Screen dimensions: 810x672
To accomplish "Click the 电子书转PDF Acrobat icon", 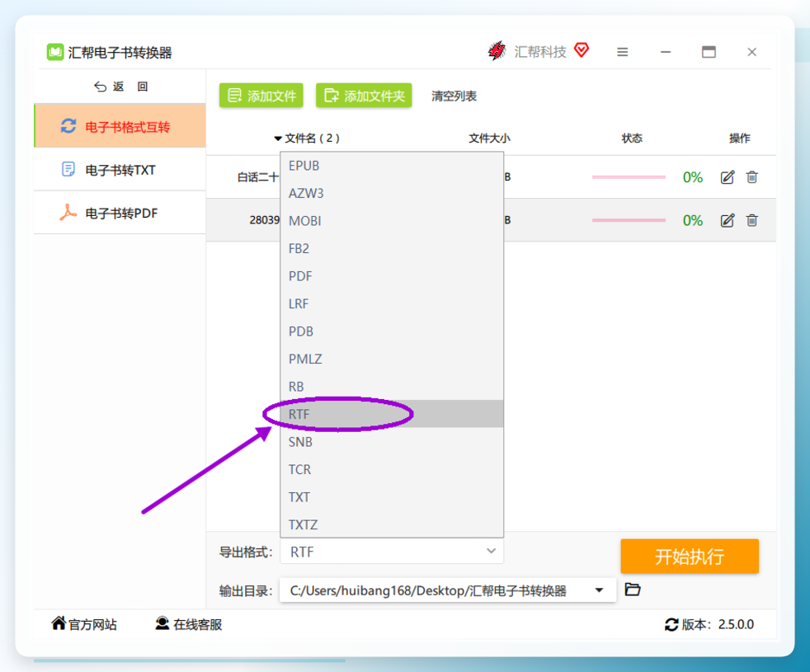I will (x=68, y=213).
